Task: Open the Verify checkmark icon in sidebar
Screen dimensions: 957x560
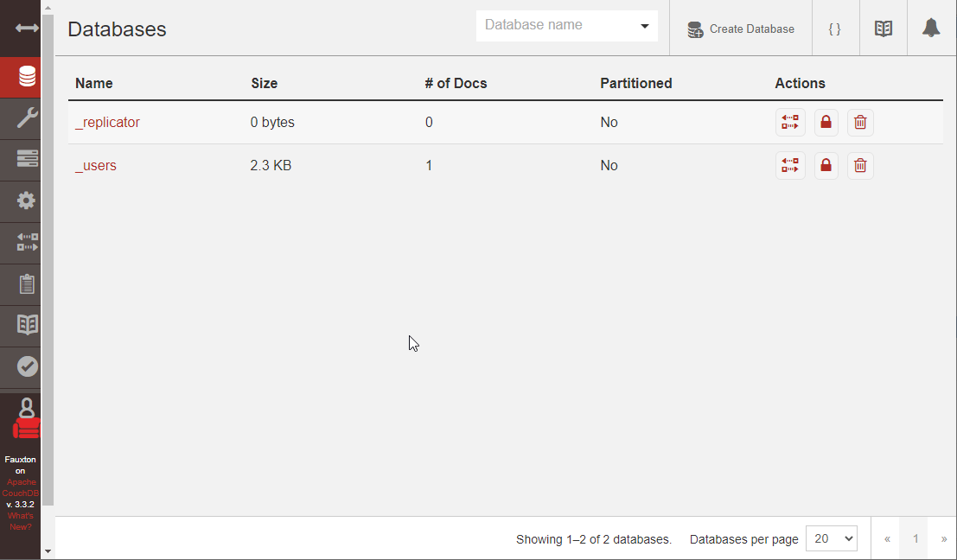Action: coord(21,366)
